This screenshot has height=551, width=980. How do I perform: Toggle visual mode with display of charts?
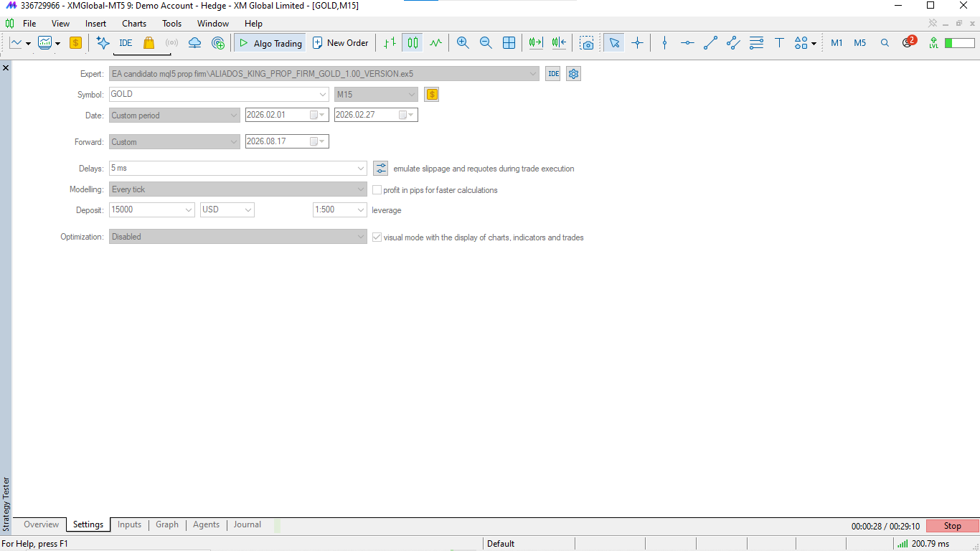click(377, 237)
